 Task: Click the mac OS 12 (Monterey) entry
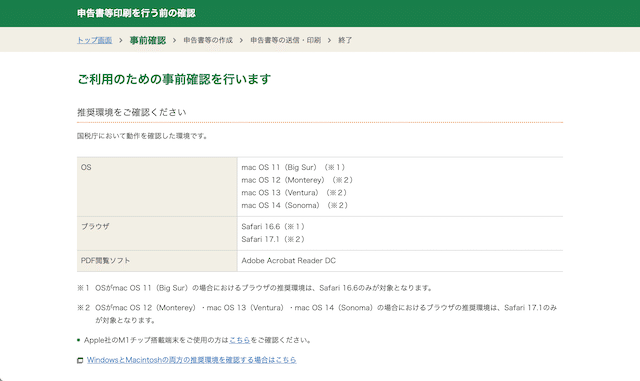pyautogui.click(x=298, y=180)
